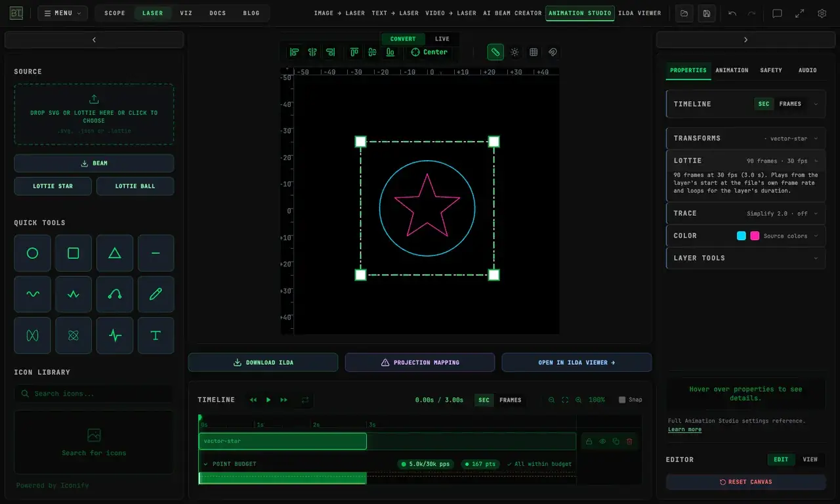Click the magnet snapping icon

pyautogui.click(x=553, y=52)
